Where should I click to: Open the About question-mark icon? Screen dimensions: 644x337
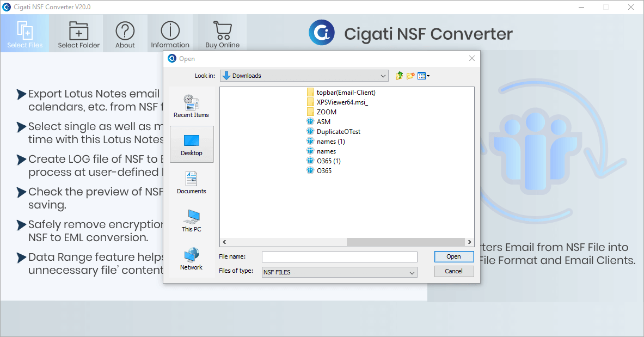(125, 33)
